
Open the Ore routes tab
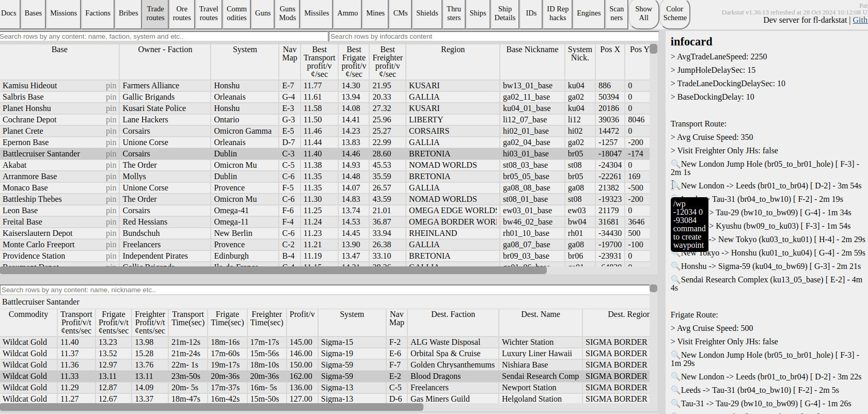(182, 13)
